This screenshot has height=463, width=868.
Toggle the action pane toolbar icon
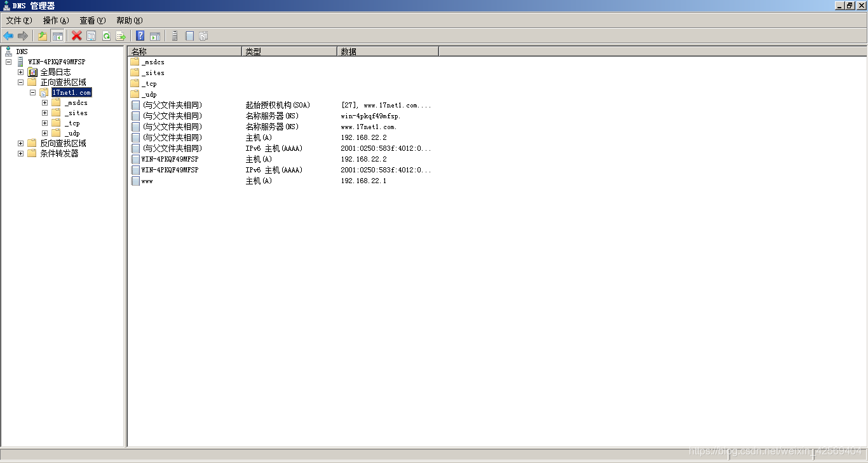[x=155, y=36]
